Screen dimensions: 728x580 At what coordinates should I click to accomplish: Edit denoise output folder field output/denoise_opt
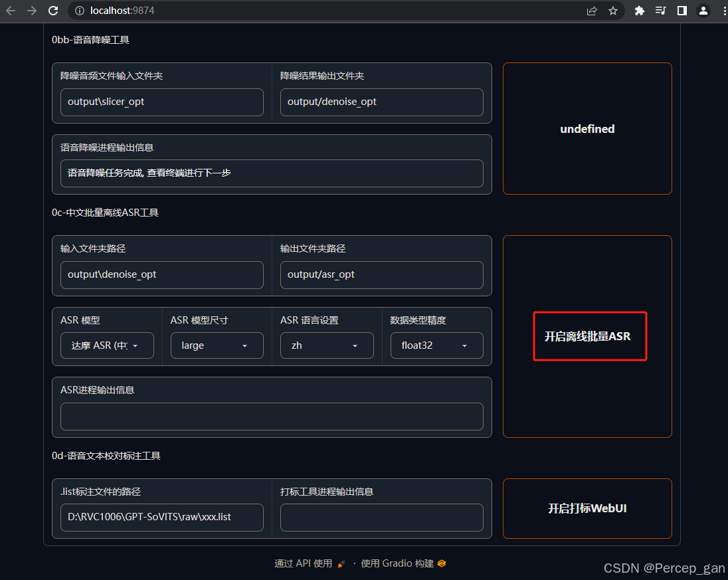(382, 102)
